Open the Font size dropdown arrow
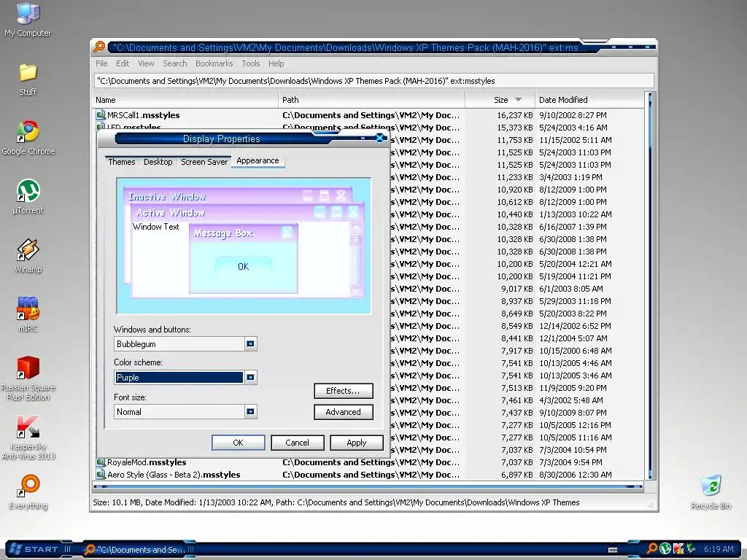The image size is (747, 560). tap(251, 411)
